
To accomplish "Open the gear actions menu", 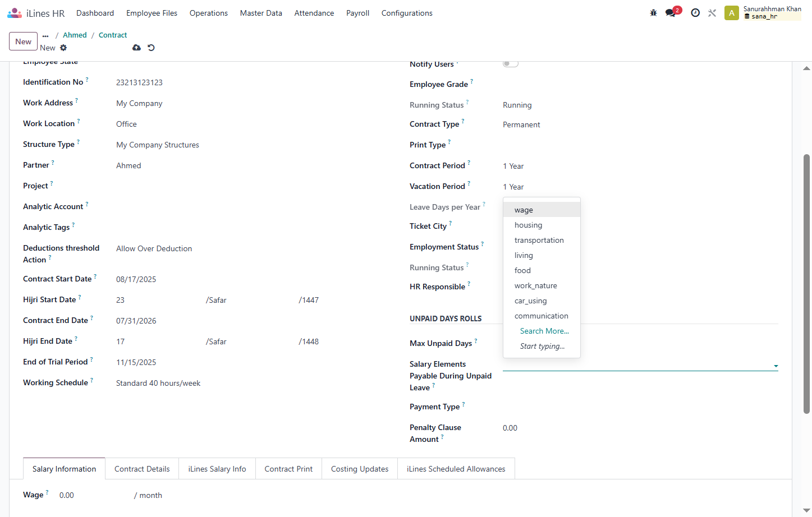I will 63,48.
